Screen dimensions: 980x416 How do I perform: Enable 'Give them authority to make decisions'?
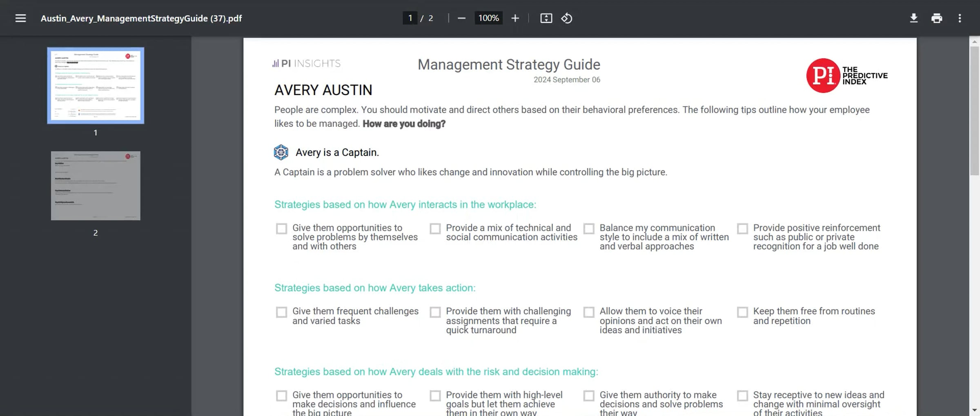pos(589,396)
